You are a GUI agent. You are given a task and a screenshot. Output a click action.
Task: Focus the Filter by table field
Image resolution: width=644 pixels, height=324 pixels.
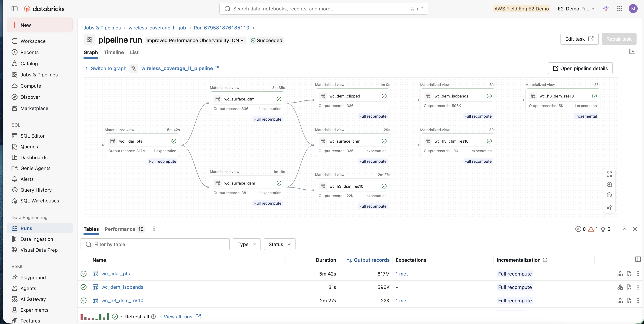[155, 244]
